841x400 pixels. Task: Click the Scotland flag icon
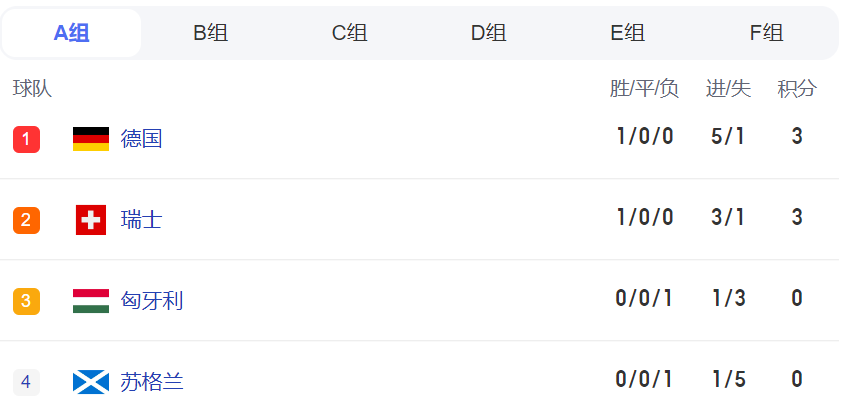pyautogui.click(x=91, y=382)
